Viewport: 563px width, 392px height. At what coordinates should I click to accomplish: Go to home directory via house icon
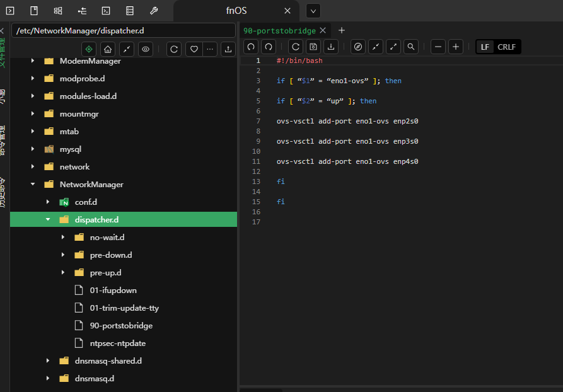pos(108,49)
